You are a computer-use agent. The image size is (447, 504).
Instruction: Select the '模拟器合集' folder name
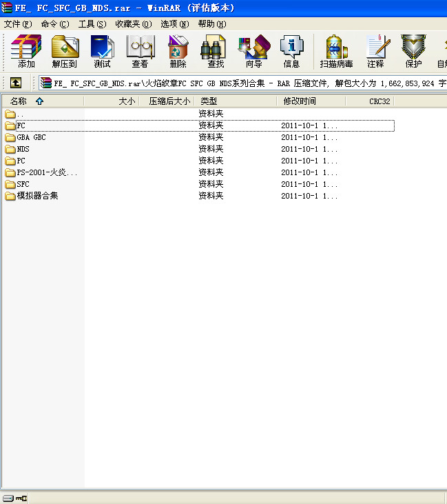click(x=37, y=196)
